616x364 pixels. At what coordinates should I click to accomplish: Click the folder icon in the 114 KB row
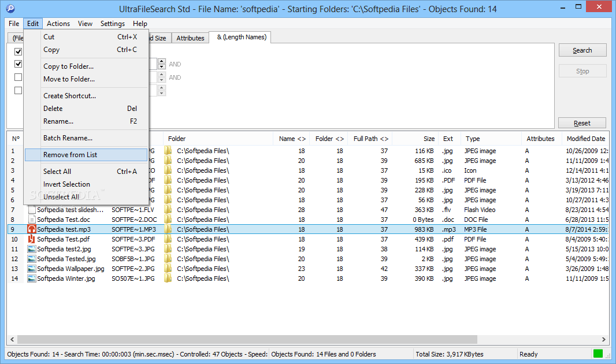(x=168, y=249)
